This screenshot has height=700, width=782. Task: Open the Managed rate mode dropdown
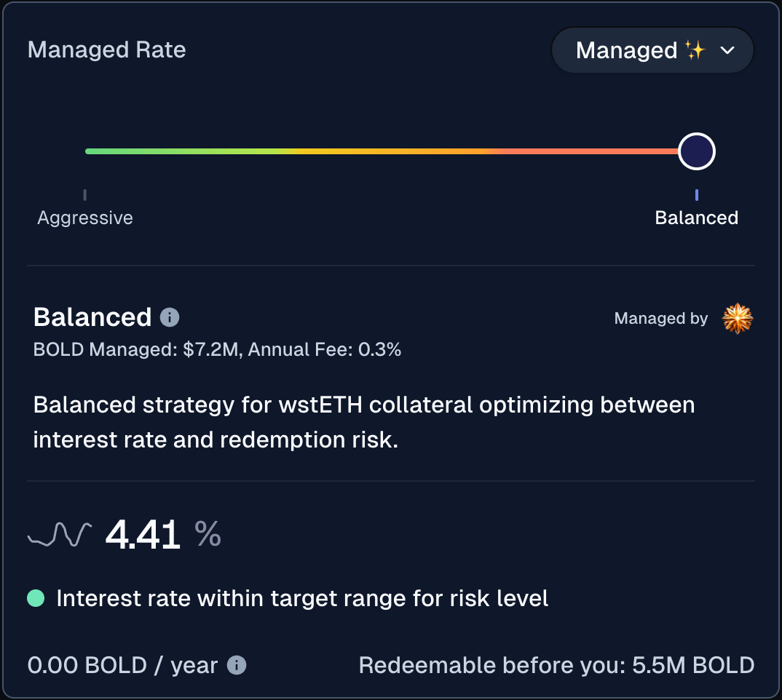pyautogui.click(x=652, y=50)
